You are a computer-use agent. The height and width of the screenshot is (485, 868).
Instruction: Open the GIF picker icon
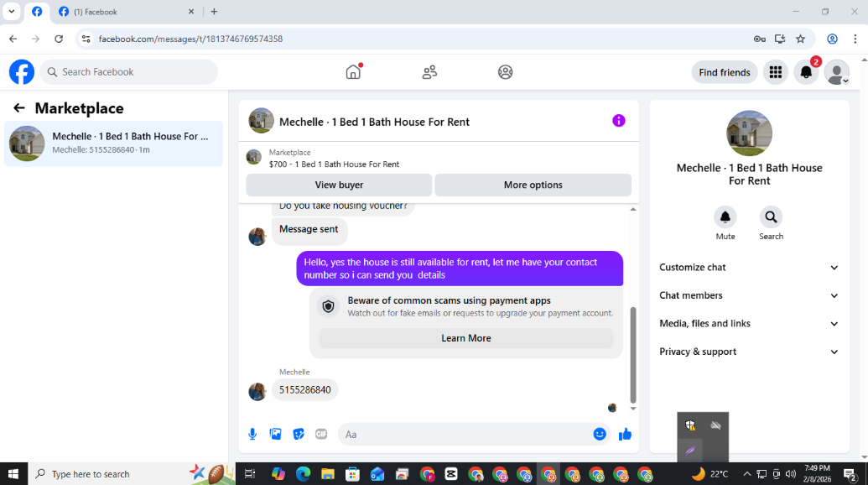tap(321, 434)
